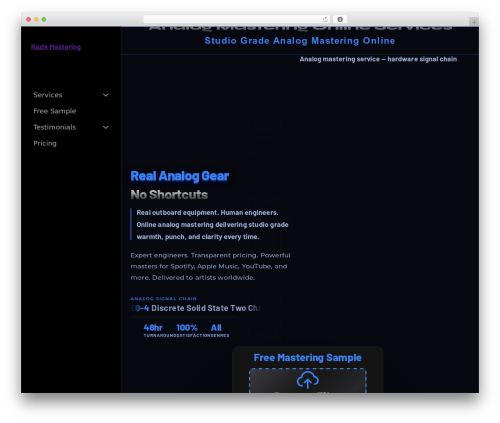Viewport: 500px width, 423px height.
Task: Click the Expert engineers paragraph
Action: pos(210,266)
